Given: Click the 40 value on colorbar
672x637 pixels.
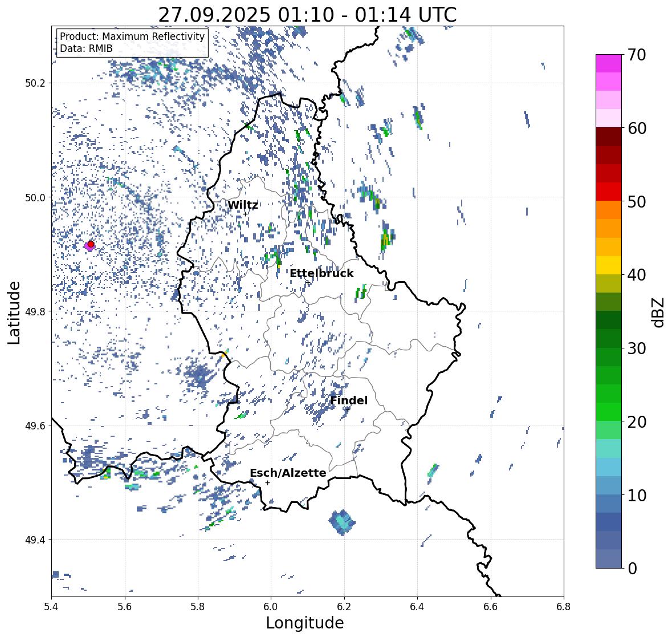Looking at the screenshot, I should coord(637,275).
